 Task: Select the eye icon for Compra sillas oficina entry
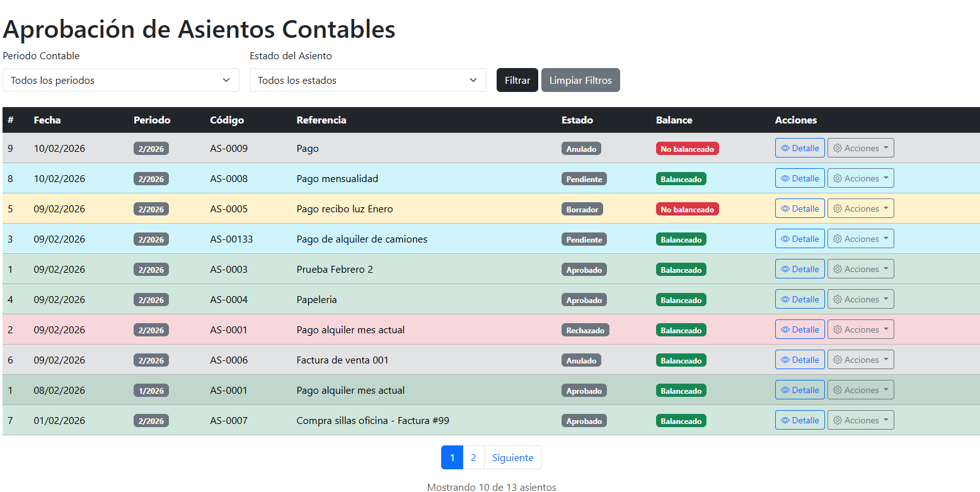(x=787, y=420)
